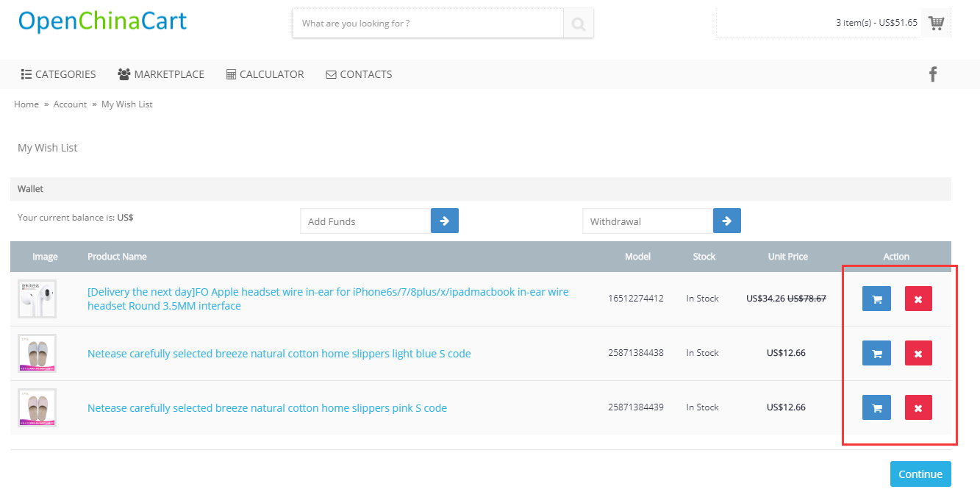980x503 pixels.
Task: Open the pink slippers thumbnail
Action: point(37,407)
